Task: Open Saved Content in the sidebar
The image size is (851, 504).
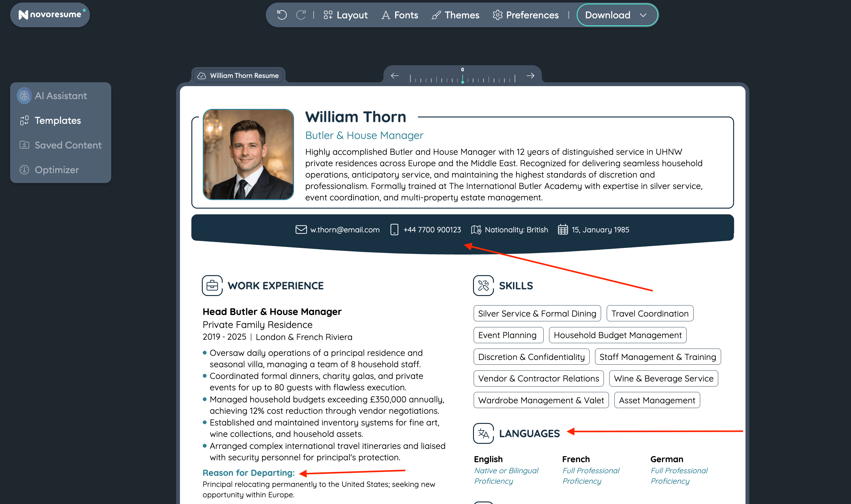Action: click(x=67, y=145)
